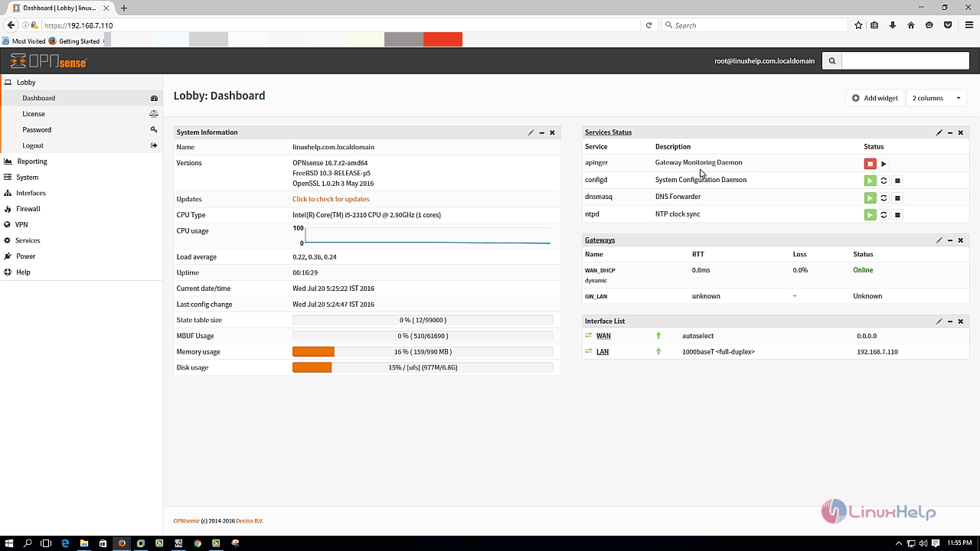Stop the configd service
Viewport: 980px width, 551px height.
tap(897, 181)
